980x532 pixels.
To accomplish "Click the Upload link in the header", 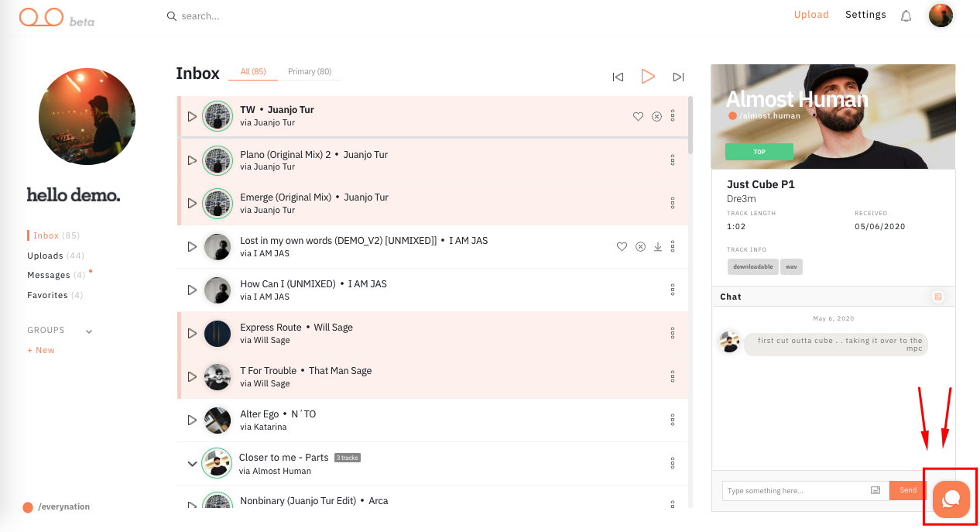I will click(811, 15).
